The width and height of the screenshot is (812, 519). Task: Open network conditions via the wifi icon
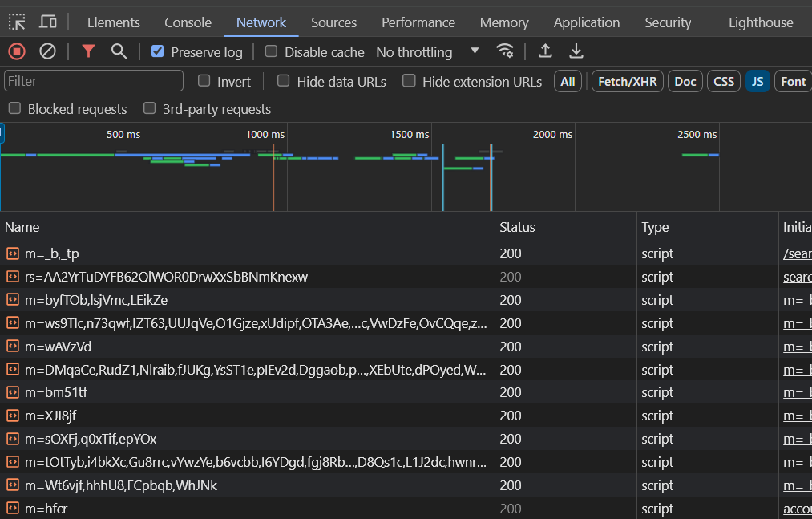coord(505,51)
